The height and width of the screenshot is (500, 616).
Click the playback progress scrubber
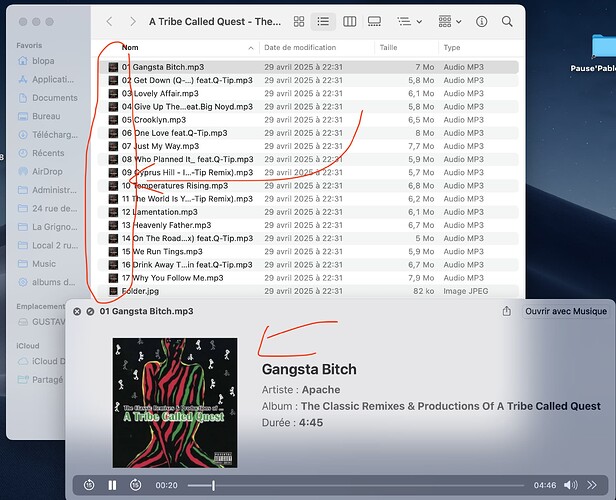pos(213,485)
